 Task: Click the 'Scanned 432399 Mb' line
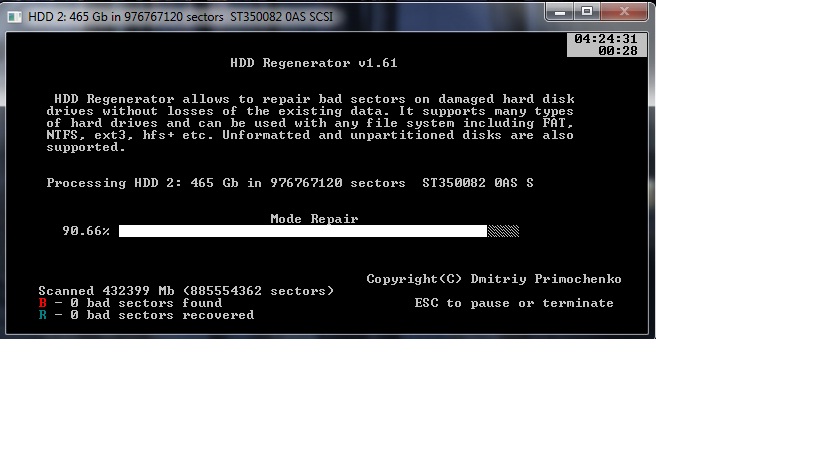pyautogui.click(x=186, y=291)
